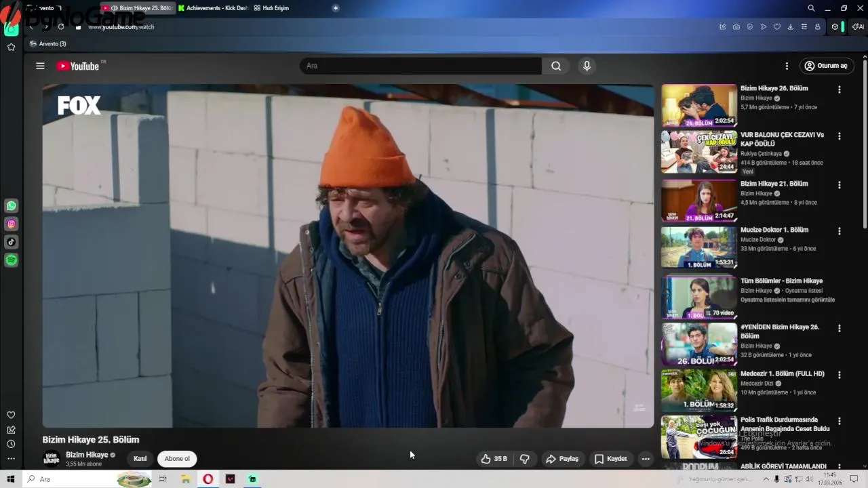Viewport: 868px width, 488px height.
Task: Open Bizim Hikaye 26. Bölüm 2:02:54 thumbnail
Action: (x=699, y=105)
